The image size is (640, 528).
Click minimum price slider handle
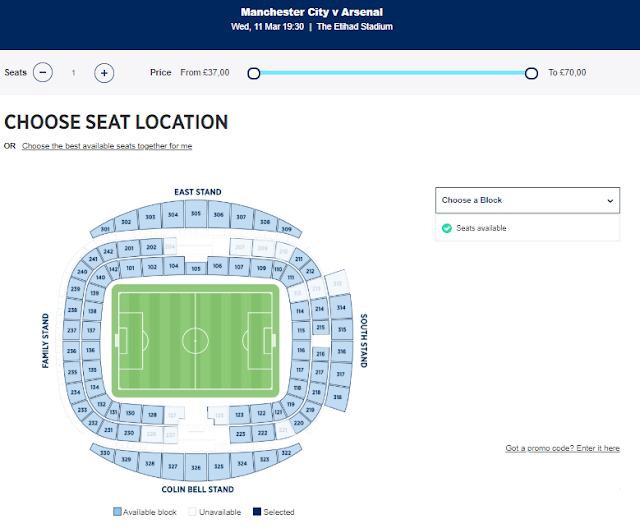pyautogui.click(x=254, y=72)
